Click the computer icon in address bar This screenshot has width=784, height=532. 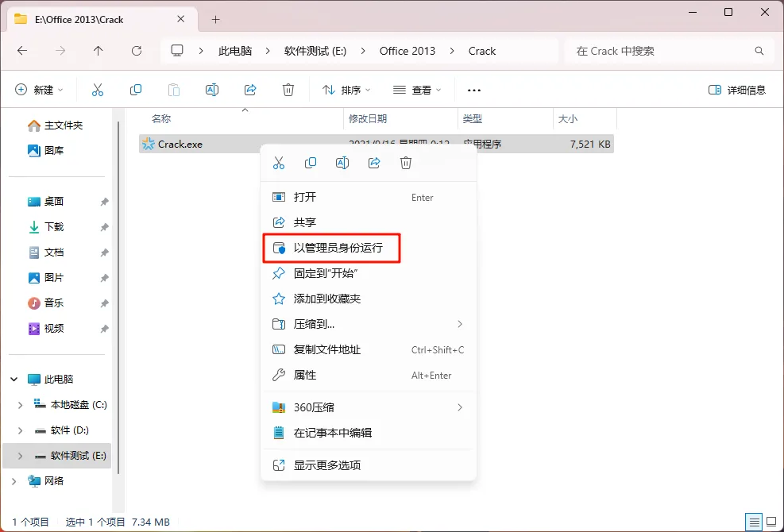(x=177, y=51)
